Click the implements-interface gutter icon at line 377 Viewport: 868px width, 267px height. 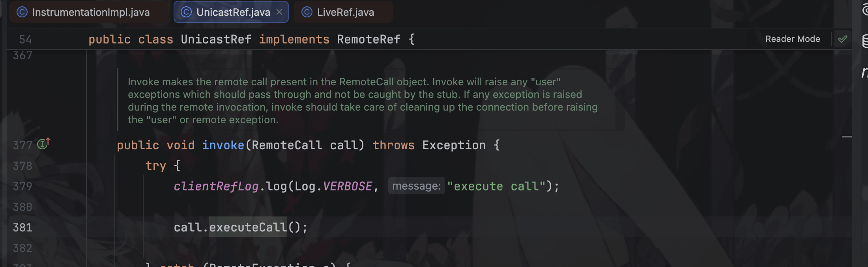click(x=41, y=145)
